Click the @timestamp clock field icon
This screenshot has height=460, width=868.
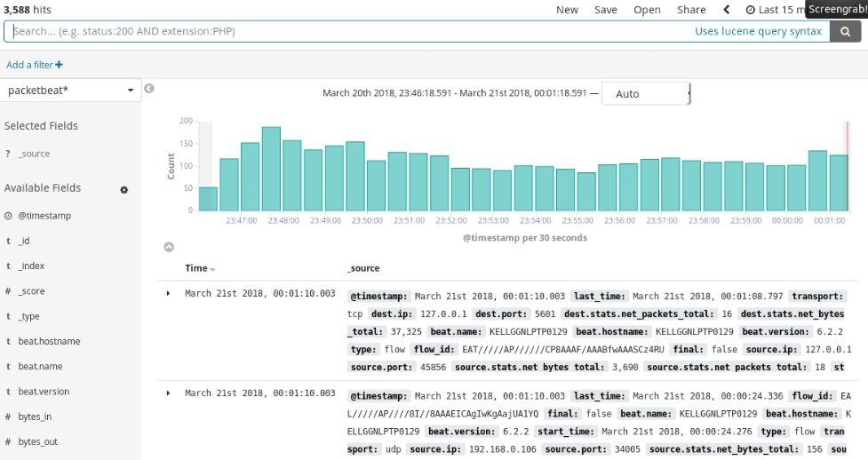tap(8, 216)
